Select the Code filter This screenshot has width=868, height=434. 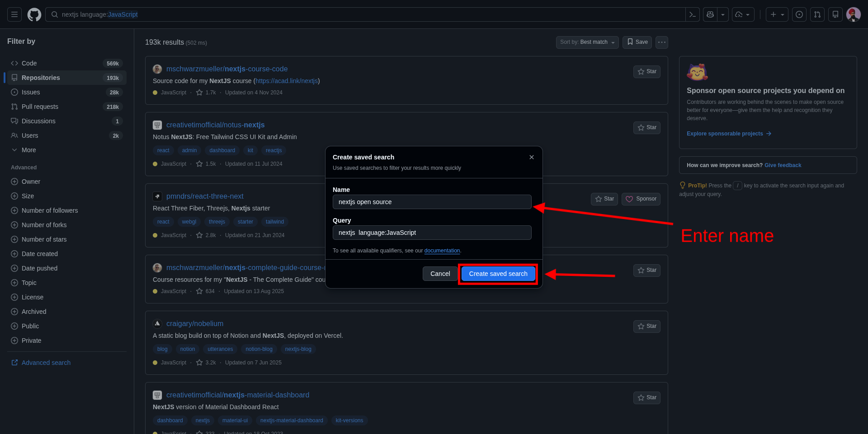[67, 63]
